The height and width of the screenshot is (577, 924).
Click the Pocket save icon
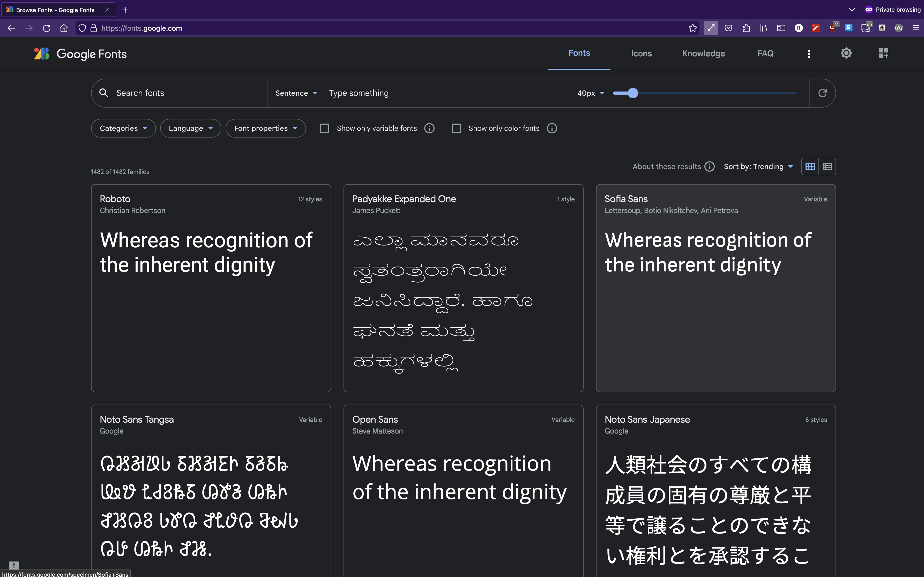point(728,28)
